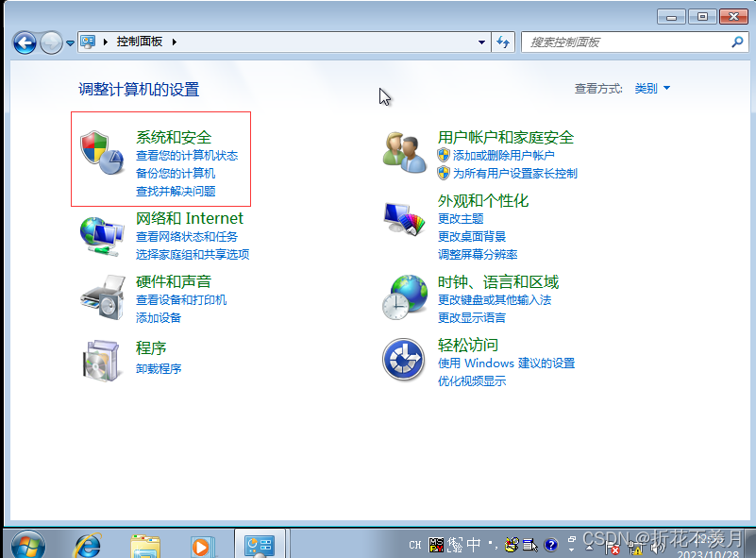
Task: Click the search magnifier icon
Action: click(x=737, y=42)
